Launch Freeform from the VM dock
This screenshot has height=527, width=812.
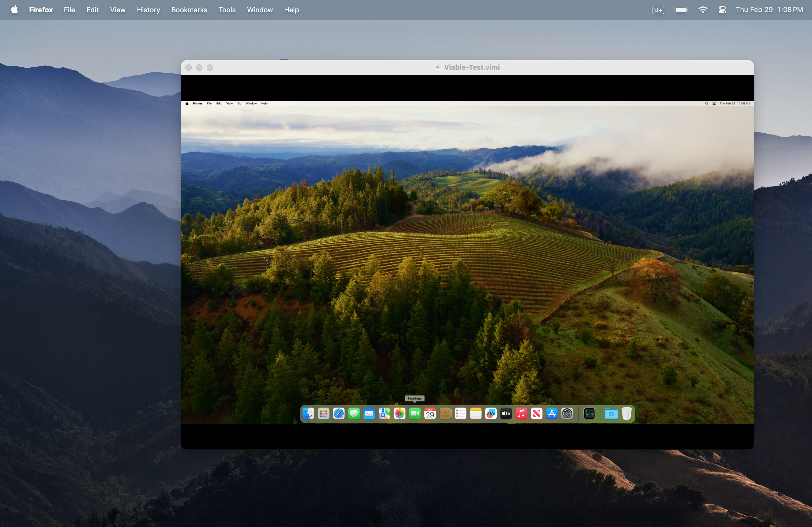491,414
